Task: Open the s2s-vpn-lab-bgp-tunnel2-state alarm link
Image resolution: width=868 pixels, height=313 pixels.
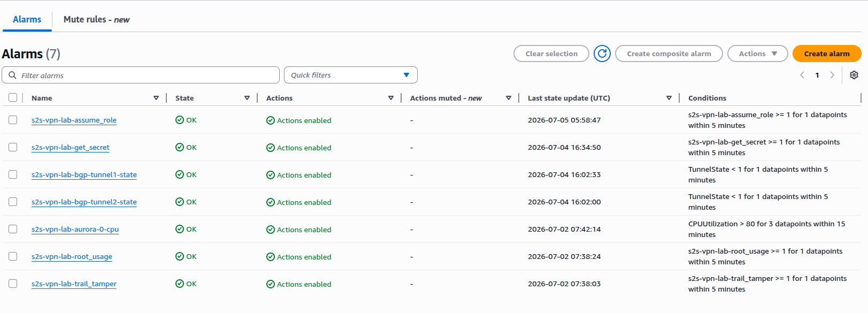Action: coord(84,202)
